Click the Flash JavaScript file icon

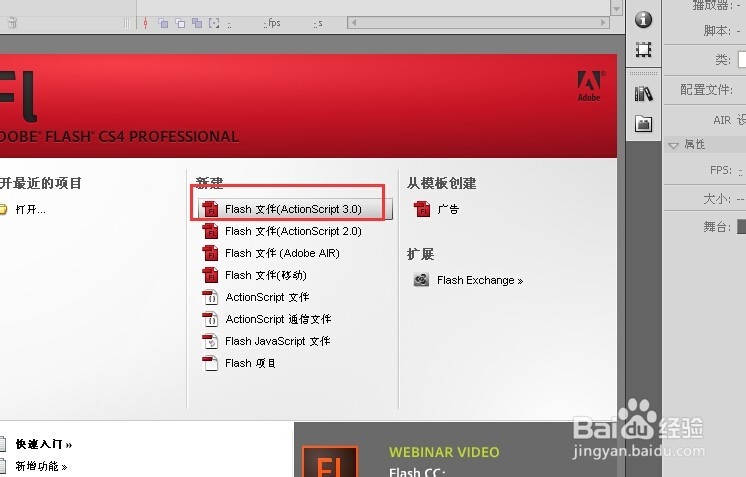[x=210, y=341]
